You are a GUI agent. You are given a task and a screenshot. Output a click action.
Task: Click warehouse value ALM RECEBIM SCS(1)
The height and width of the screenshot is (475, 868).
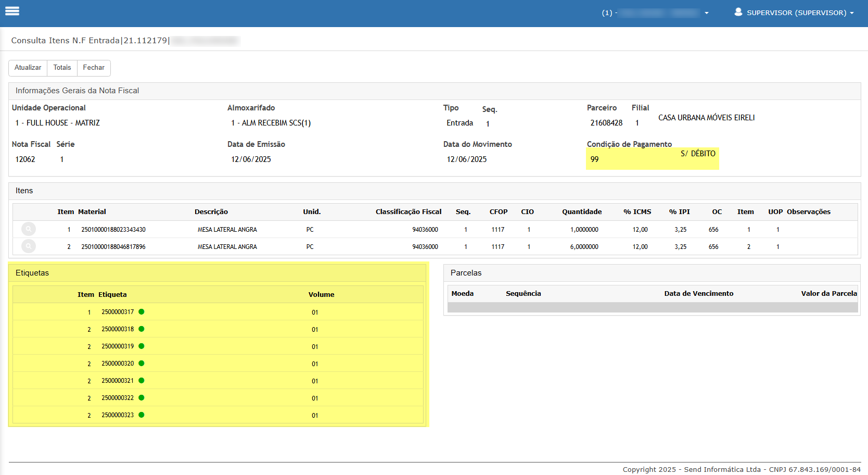pos(271,123)
